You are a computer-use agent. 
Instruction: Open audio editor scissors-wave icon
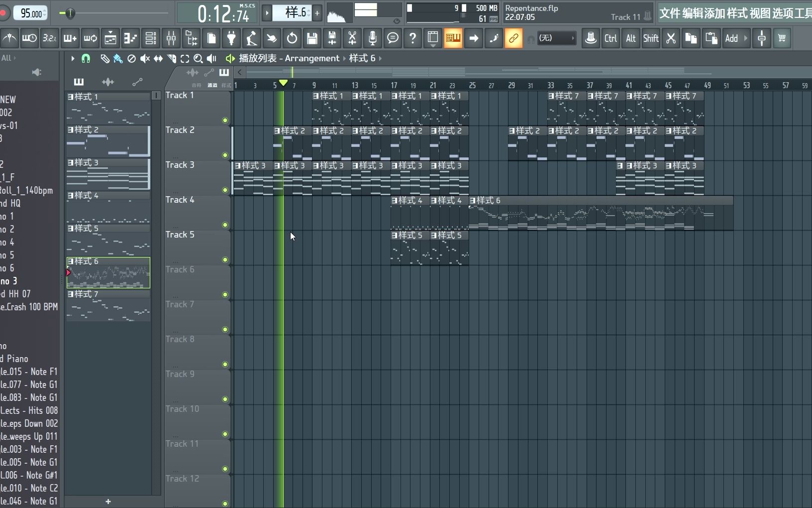click(352, 38)
